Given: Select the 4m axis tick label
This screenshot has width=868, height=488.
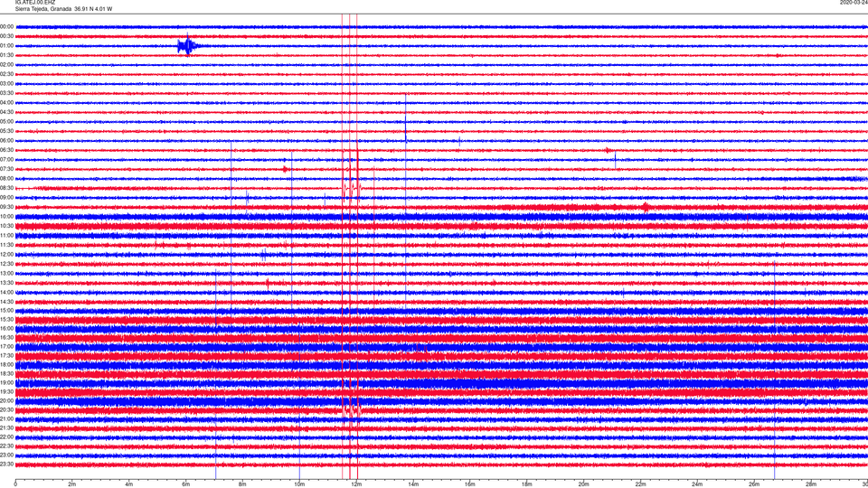Looking at the screenshot, I should click(129, 484).
